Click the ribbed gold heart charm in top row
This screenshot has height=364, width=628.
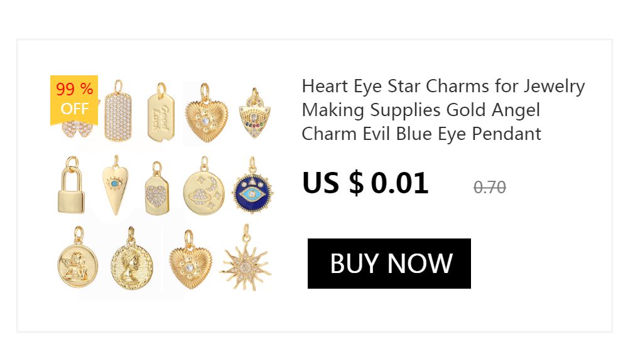tap(206, 113)
